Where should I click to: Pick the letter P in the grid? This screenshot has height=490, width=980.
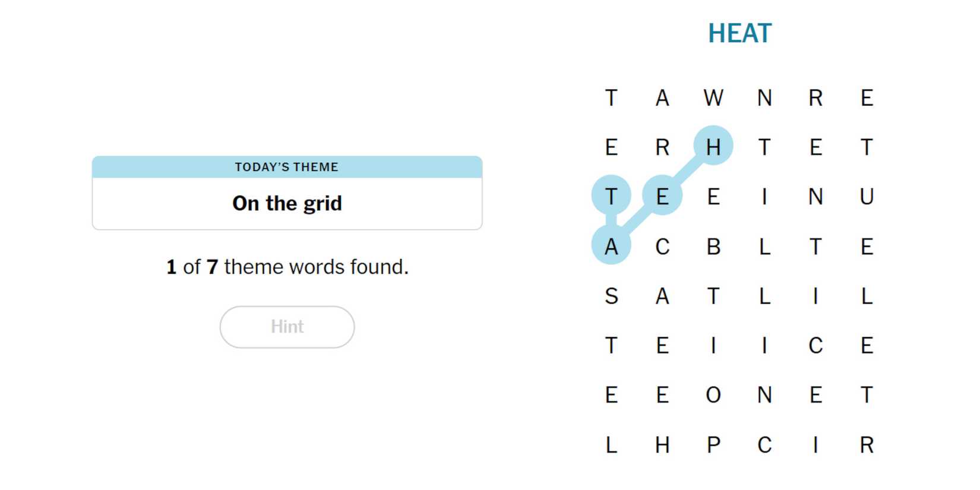(713, 445)
